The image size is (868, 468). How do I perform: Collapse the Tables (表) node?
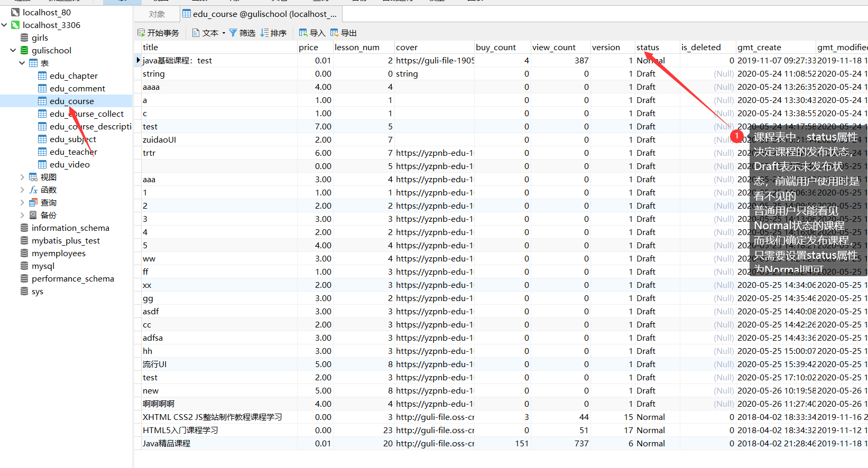click(x=22, y=63)
